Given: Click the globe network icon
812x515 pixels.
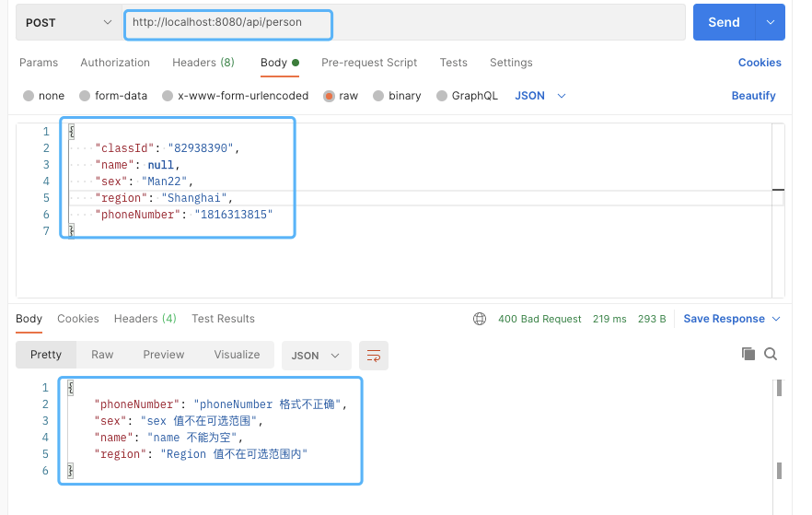Looking at the screenshot, I should pyautogui.click(x=480, y=319).
